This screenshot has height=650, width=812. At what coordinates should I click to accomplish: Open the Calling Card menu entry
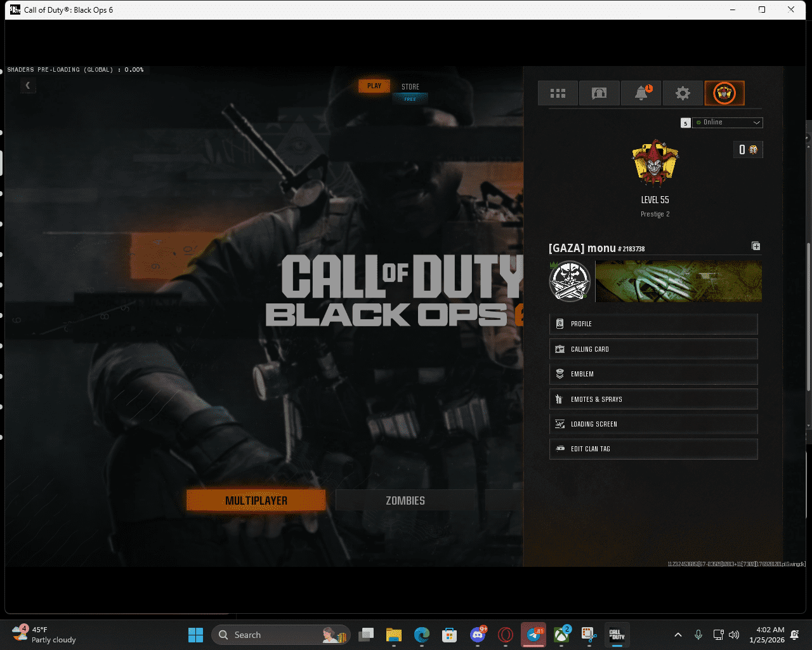(653, 349)
